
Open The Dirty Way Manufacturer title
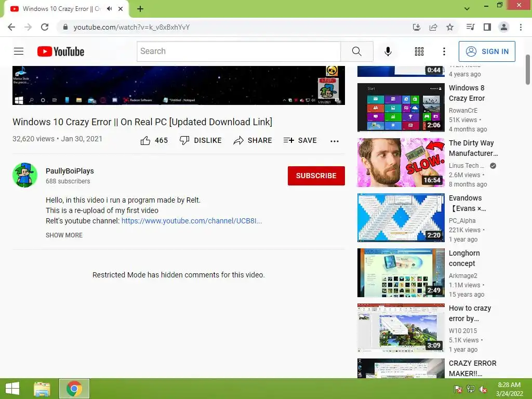click(x=473, y=148)
